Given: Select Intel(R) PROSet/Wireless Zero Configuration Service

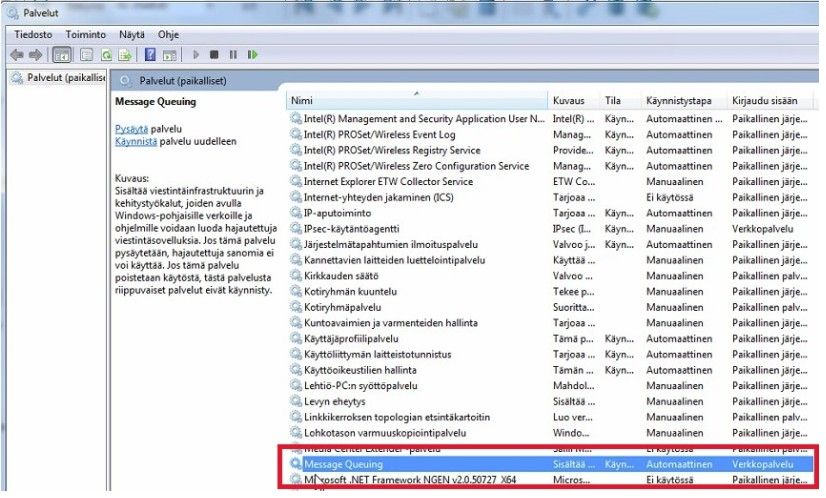Looking at the screenshot, I should 416,166.
